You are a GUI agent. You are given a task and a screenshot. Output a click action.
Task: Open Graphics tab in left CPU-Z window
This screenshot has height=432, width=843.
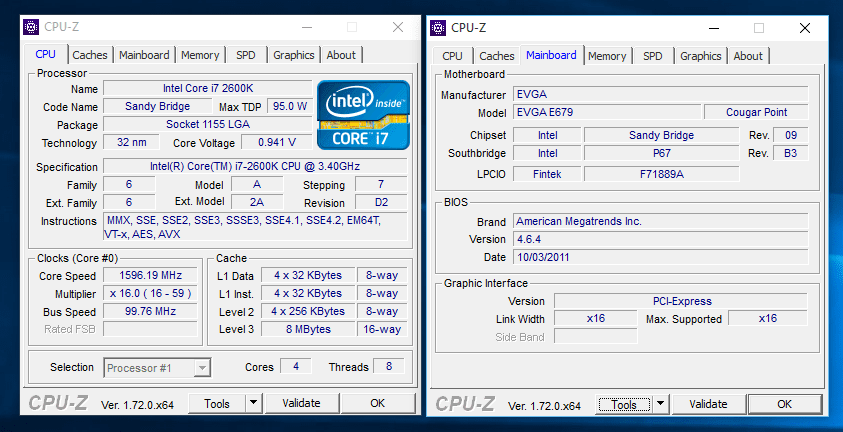[x=294, y=55]
